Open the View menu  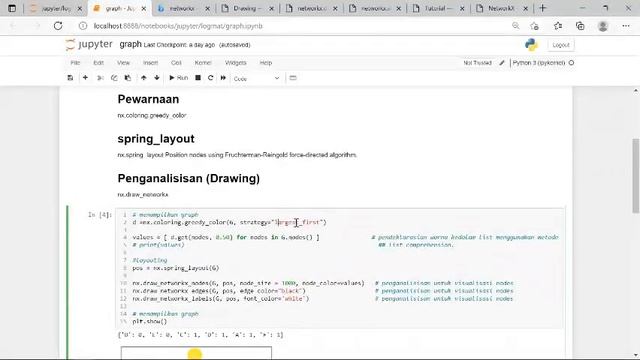123,63
